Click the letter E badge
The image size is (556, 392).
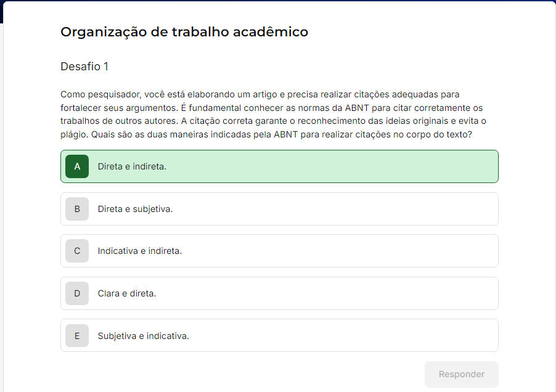(77, 336)
